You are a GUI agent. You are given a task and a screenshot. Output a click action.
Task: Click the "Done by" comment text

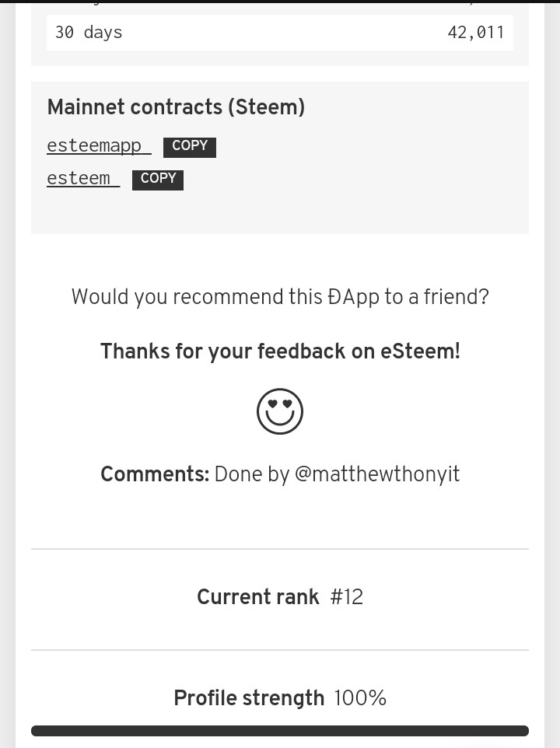pyautogui.click(x=252, y=474)
